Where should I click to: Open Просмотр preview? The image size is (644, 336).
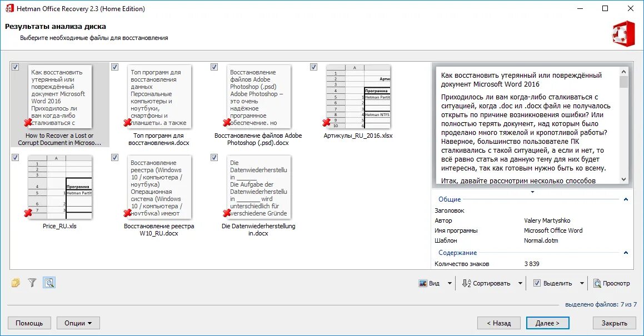[612, 283]
